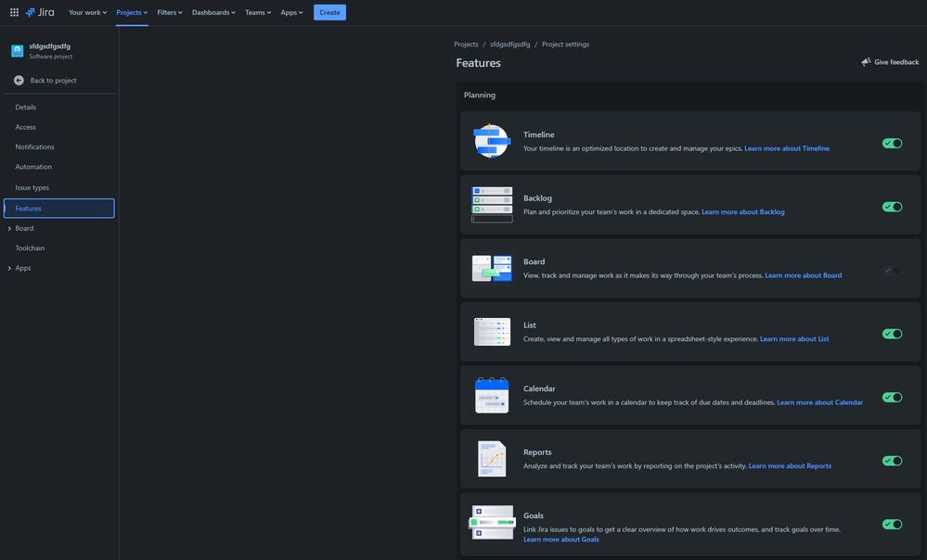Click the sfdgsdfgsdfg project avatar icon

click(x=17, y=51)
